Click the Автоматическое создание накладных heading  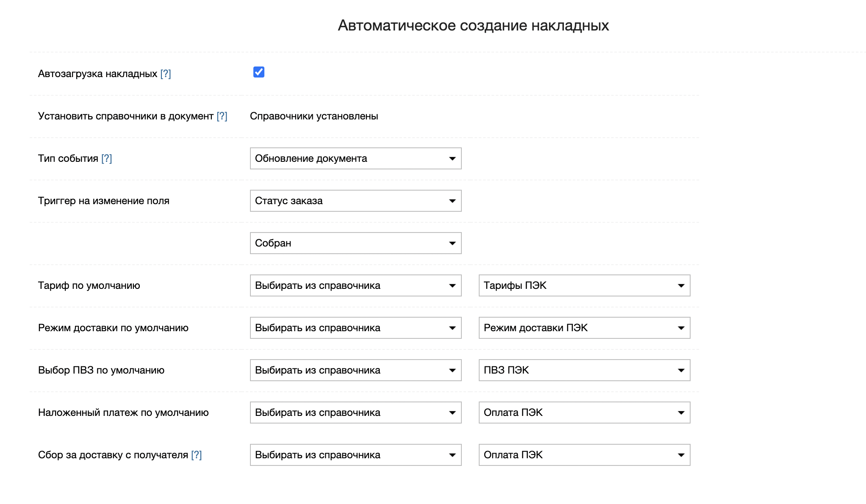tap(473, 25)
